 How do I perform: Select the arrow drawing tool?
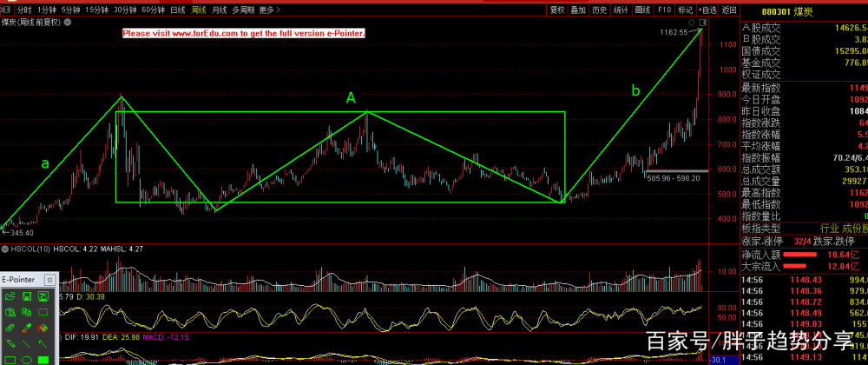(x=43, y=343)
